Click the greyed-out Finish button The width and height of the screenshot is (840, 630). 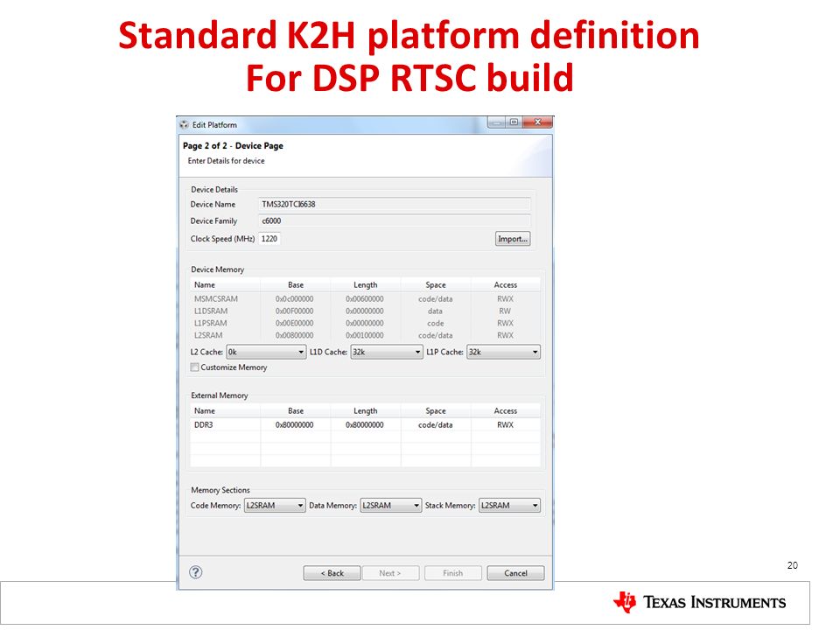452,573
